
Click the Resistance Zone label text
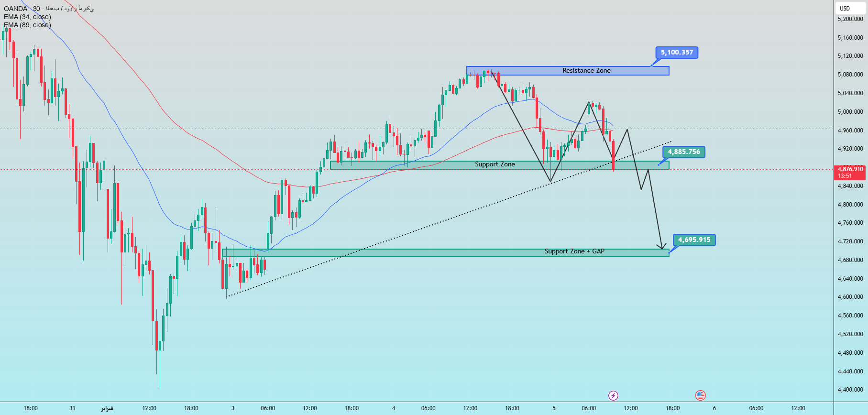coord(586,71)
